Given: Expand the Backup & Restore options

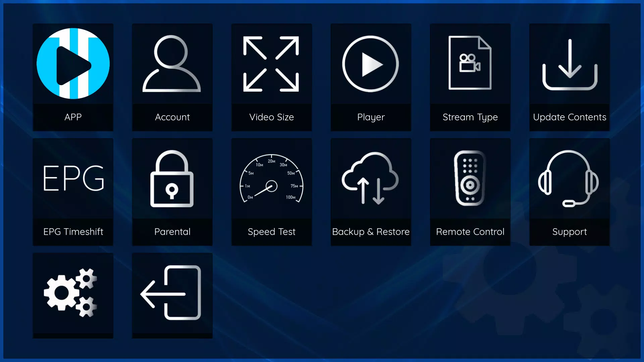Looking at the screenshot, I should point(371,192).
